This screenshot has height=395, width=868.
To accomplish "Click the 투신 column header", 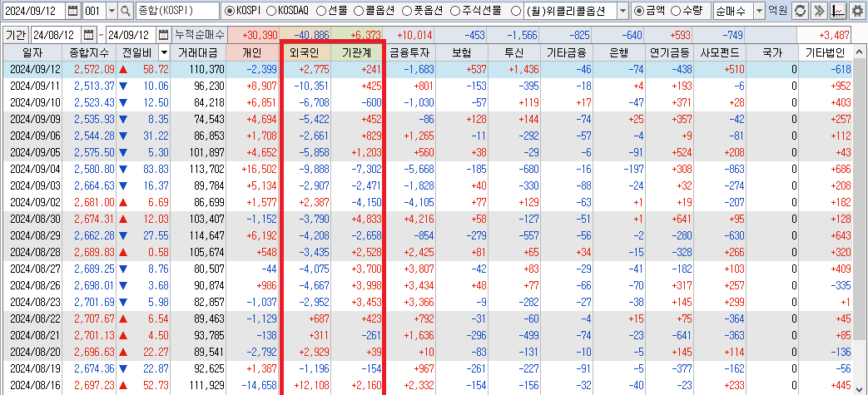I will [x=513, y=53].
